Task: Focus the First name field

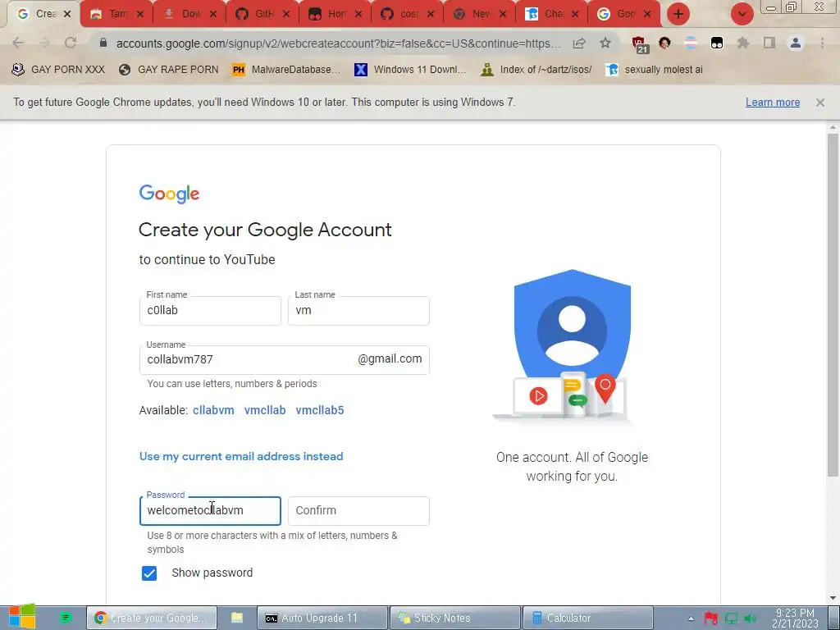Action: tap(210, 311)
